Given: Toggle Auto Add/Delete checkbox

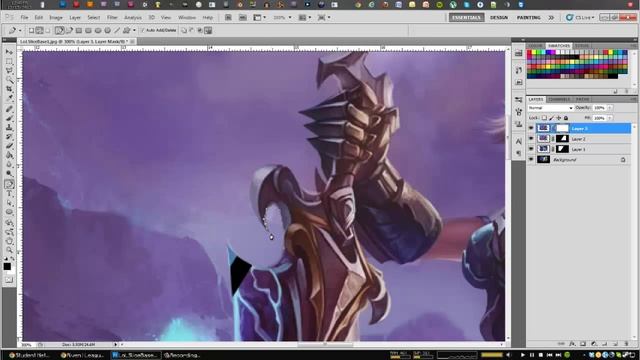Looking at the screenshot, I should pos(142,31).
